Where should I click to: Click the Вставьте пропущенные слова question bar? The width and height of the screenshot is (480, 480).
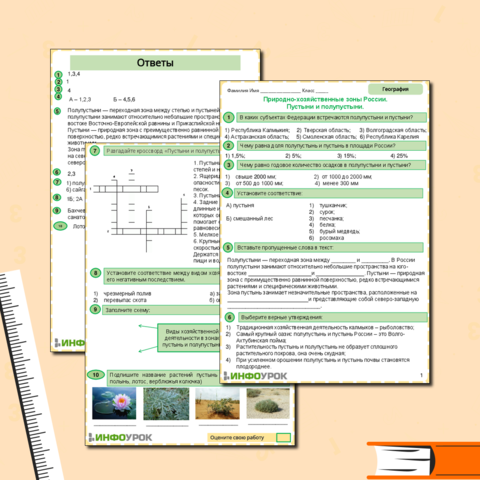coord(329,247)
